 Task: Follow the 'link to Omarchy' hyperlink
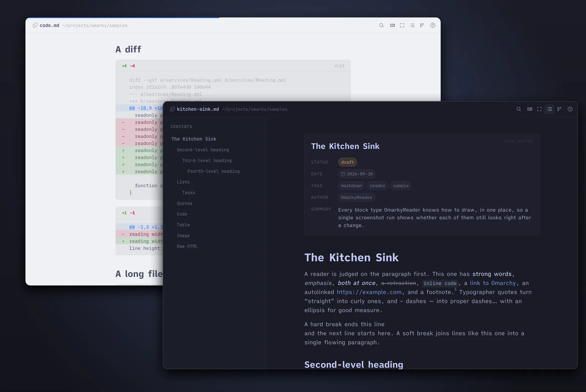(x=493, y=283)
